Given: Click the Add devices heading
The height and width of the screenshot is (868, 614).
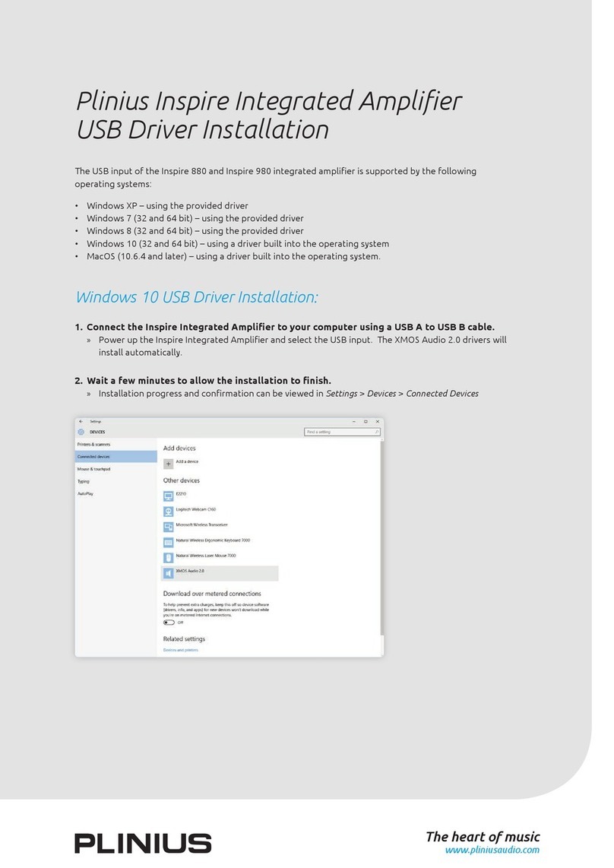Looking at the screenshot, I should [179, 448].
